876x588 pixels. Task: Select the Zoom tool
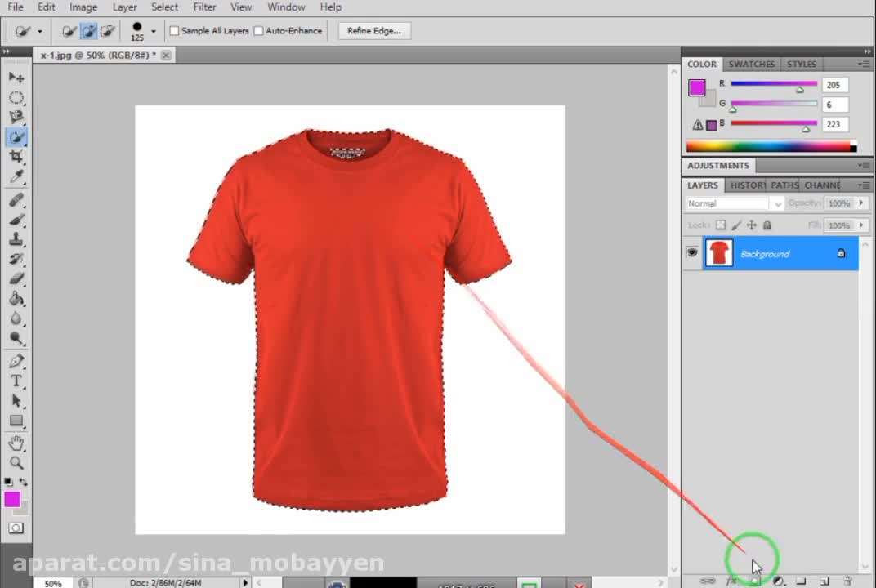click(16, 463)
